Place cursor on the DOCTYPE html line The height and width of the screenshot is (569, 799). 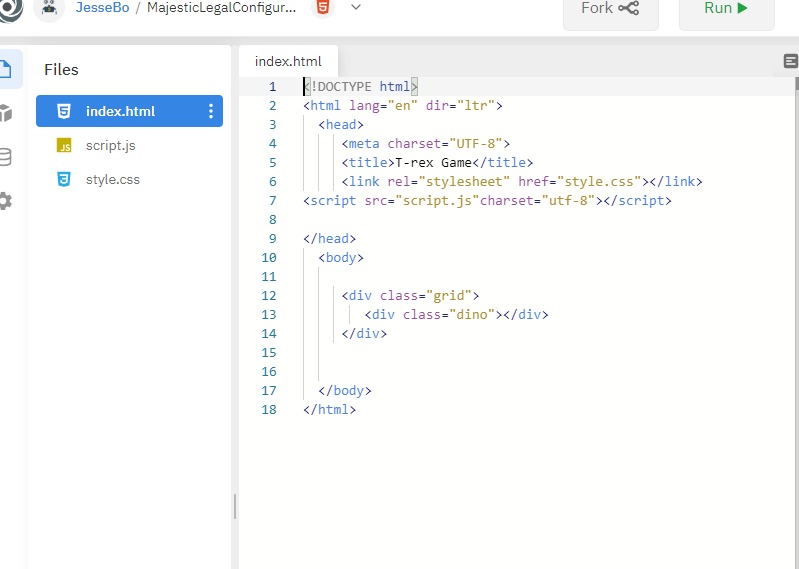(360, 87)
